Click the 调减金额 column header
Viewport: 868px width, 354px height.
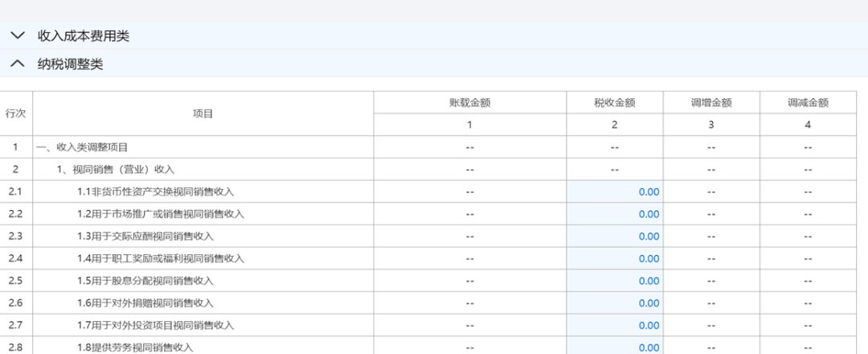pos(808,103)
